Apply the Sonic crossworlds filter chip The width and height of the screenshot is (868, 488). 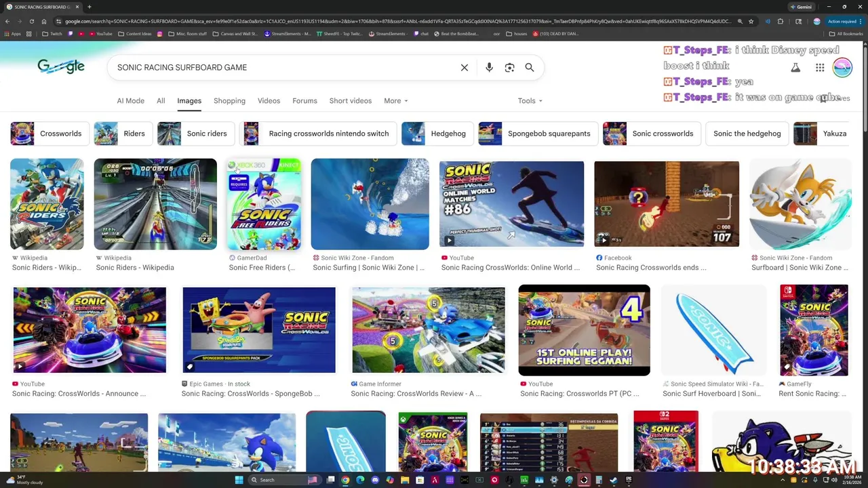(x=650, y=134)
